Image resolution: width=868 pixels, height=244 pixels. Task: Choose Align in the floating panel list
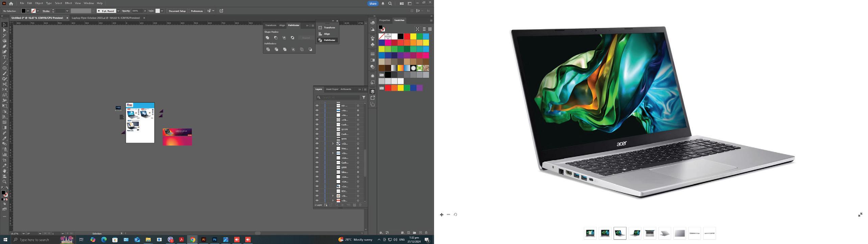point(327,34)
